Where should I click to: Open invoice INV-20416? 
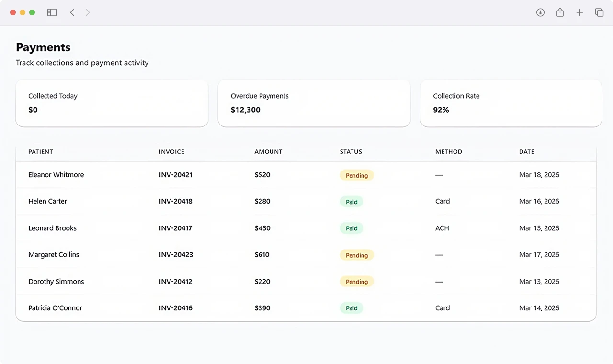click(176, 308)
